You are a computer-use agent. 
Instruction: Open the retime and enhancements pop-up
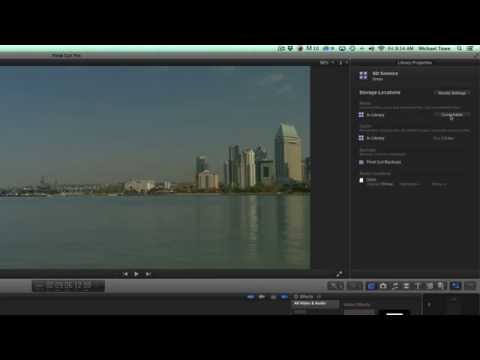[354, 286]
